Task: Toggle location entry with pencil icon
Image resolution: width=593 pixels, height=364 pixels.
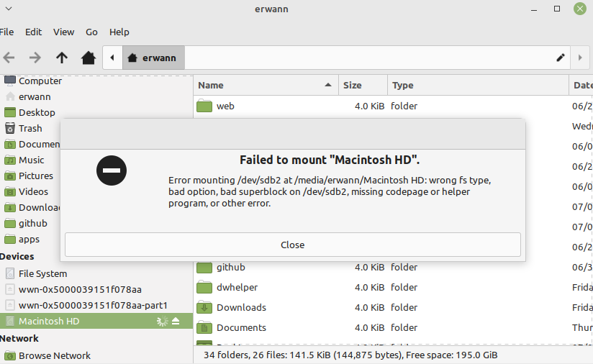Action: tap(561, 58)
